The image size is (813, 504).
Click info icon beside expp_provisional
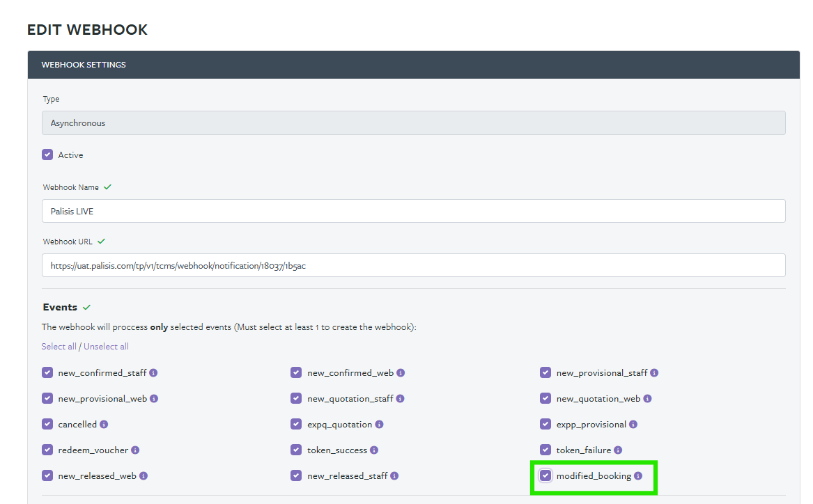click(x=633, y=424)
